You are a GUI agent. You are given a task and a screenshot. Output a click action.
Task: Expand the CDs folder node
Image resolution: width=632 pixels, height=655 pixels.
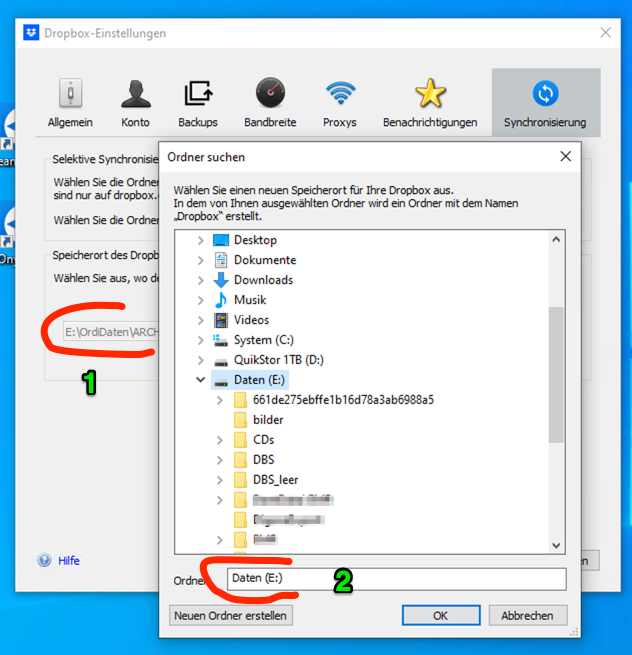click(220, 440)
